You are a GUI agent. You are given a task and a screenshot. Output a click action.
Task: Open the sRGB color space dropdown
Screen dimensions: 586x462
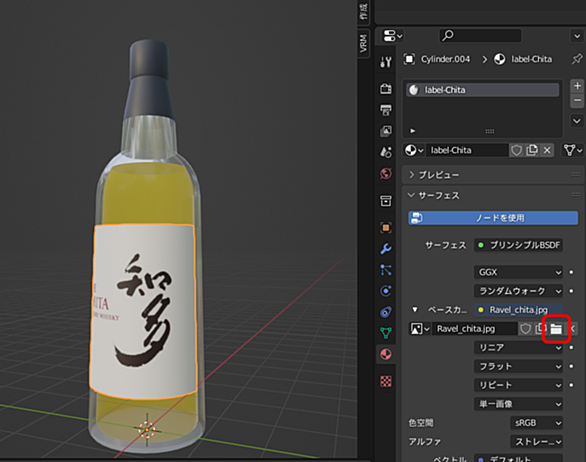536,423
